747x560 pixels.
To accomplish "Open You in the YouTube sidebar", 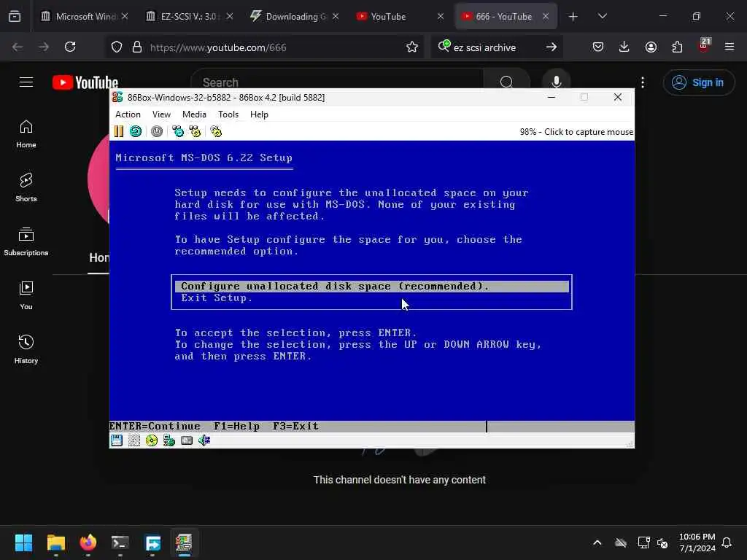I will click(26, 295).
